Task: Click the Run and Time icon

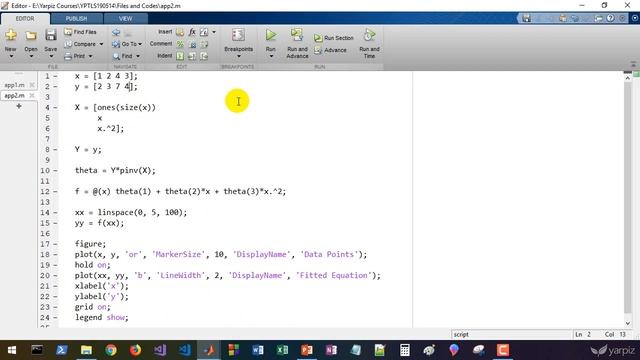Action: click(369, 36)
